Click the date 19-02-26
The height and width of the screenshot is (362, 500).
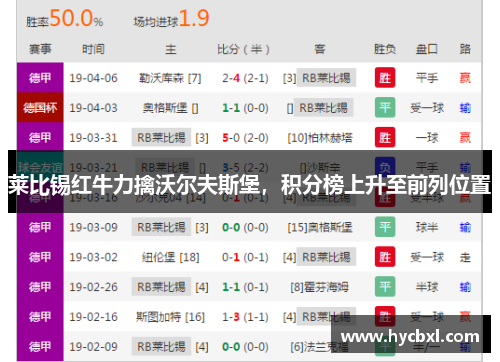[93, 287]
